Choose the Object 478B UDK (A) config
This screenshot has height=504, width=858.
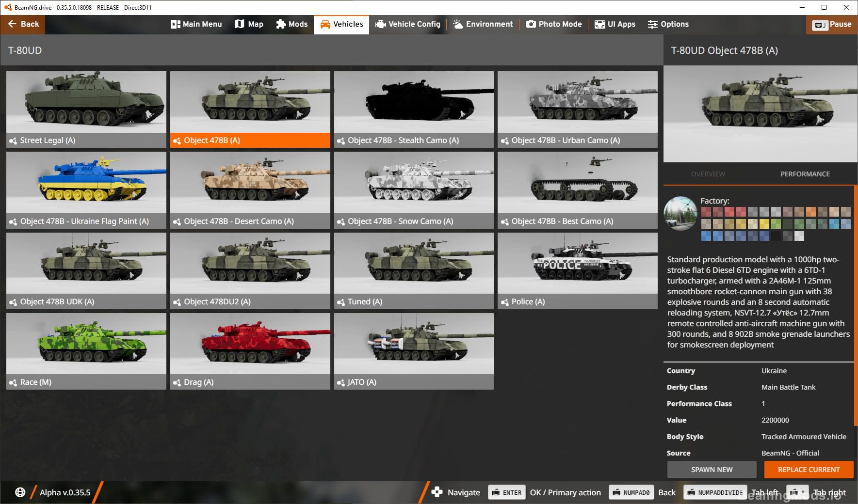click(86, 270)
